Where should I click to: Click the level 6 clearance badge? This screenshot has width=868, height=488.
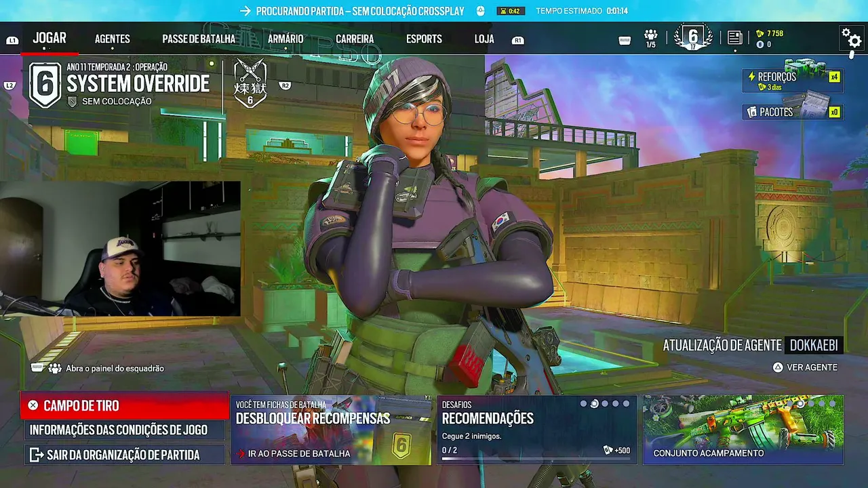[x=693, y=37]
